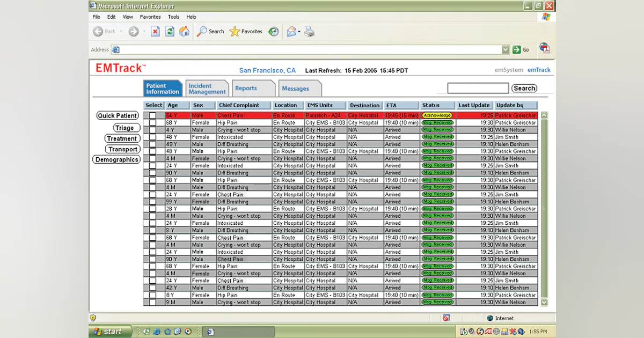Click the scroll down arrow of patient table
The width and height of the screenshot is (644, 338).
pyautogui.click(x=544, y=302)
